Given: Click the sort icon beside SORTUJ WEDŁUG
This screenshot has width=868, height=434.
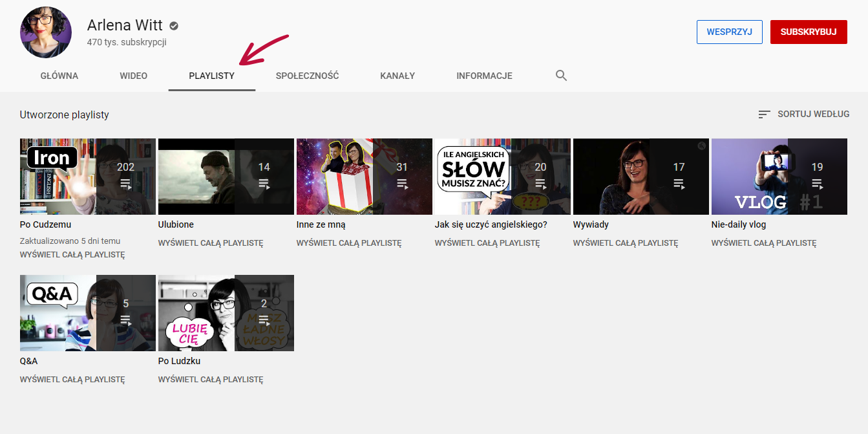Looking at the screenshot, I should tap(764, 114).
